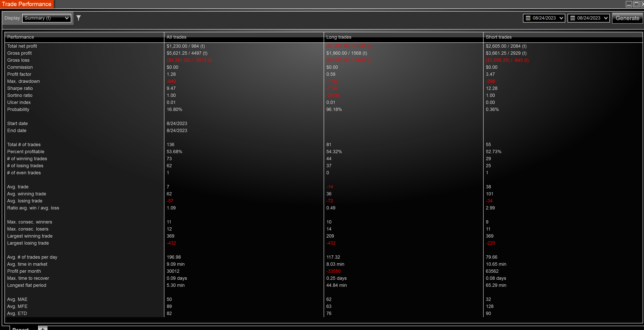Click Short trades profit factor 3.47
This screenshot has height=330, width=644.
pos(490,74)
